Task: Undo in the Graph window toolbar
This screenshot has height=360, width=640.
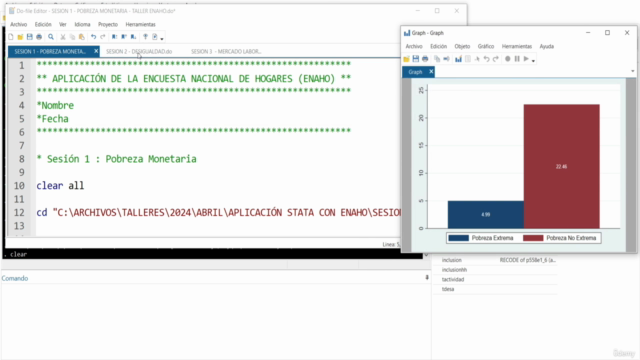Action: pyautogui.click(x=487, y=59)
